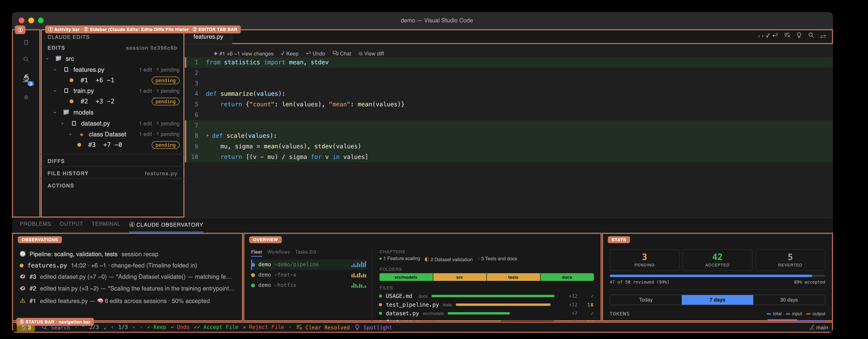Click the green src/models folder color segment

(406, 277)
